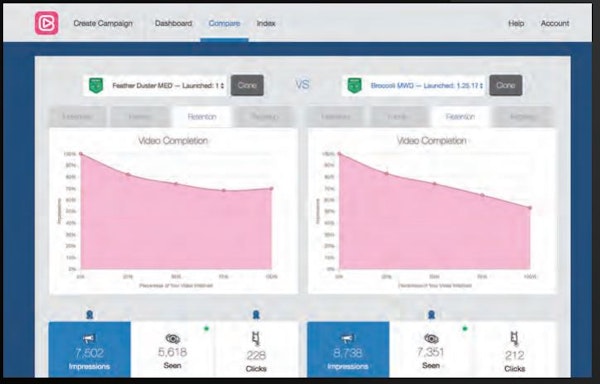Click the Video Completion title of Feather Duster chart

[x=173, y=141]
